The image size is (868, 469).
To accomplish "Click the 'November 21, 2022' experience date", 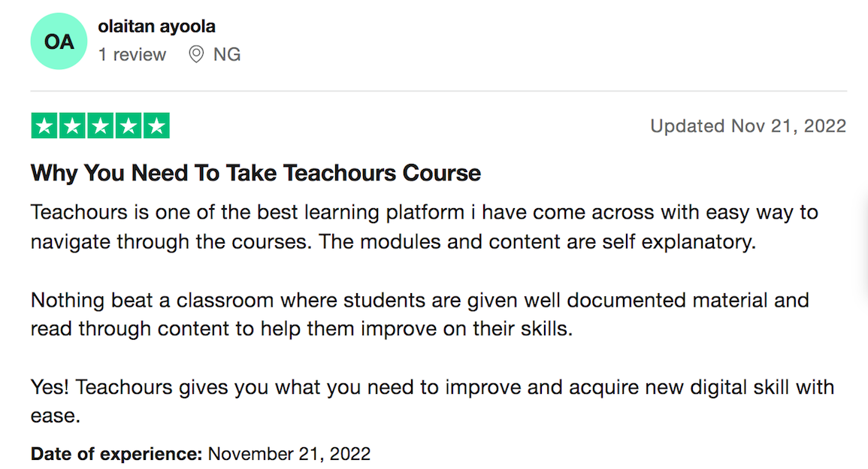I will [x=289, y=454].
